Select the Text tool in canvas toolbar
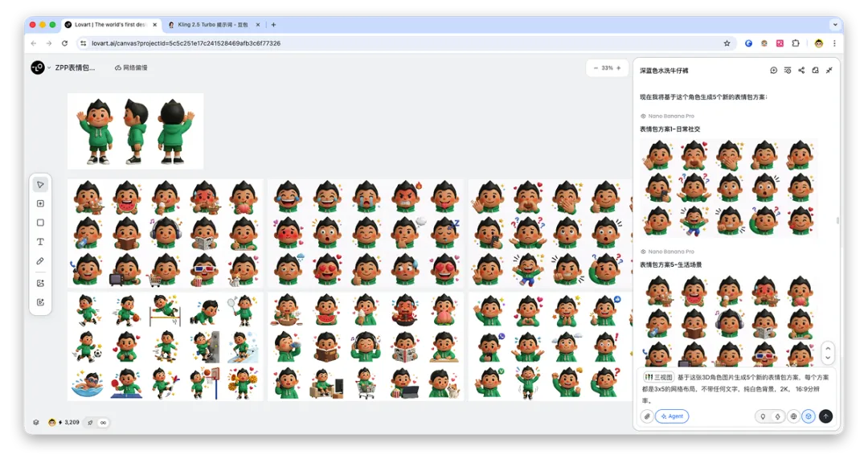This screenshot has height=467, width=868. [40, 242]
